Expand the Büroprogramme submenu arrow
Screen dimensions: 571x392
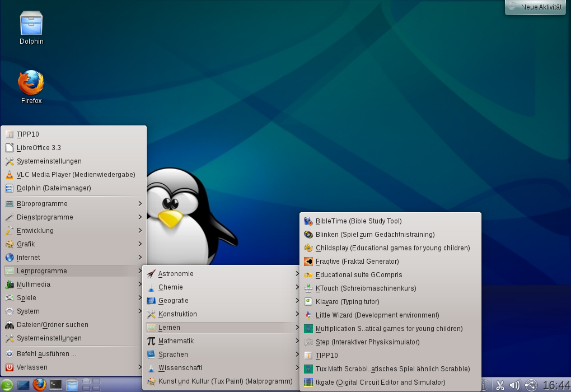140,204
